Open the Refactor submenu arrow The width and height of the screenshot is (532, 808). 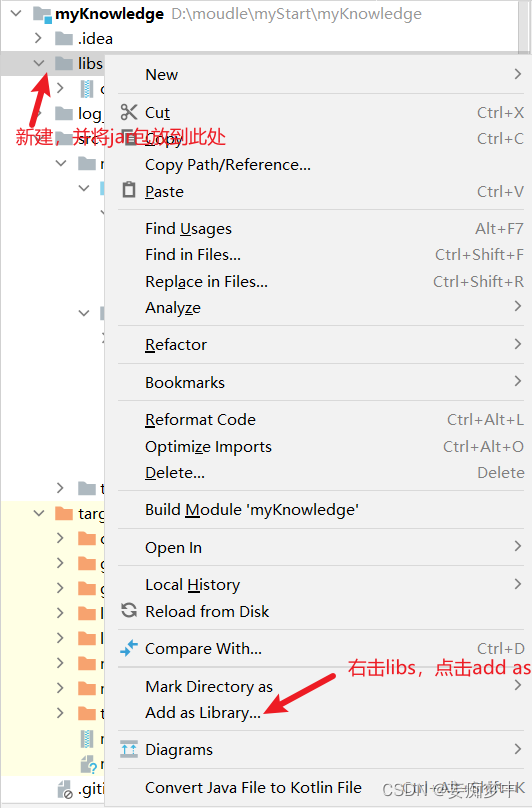[x=518, y=344]
